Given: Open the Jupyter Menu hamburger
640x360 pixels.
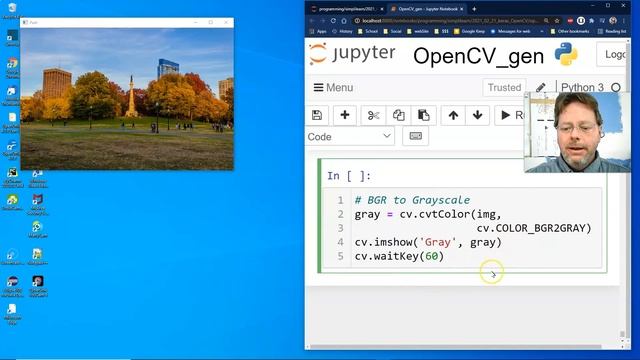Looking at the screenshot, I should (333, 87).
